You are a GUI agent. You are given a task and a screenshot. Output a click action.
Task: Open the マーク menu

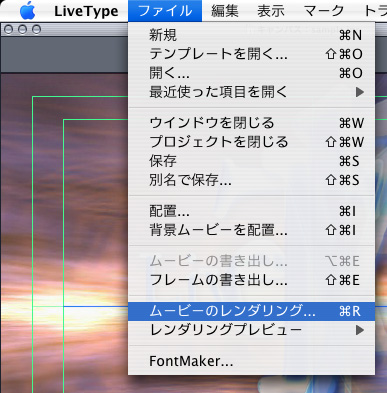[x=324, y=11]
